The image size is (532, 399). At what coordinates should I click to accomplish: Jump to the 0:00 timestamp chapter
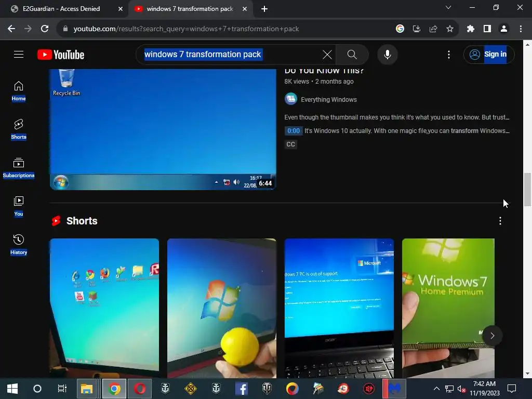294,130
